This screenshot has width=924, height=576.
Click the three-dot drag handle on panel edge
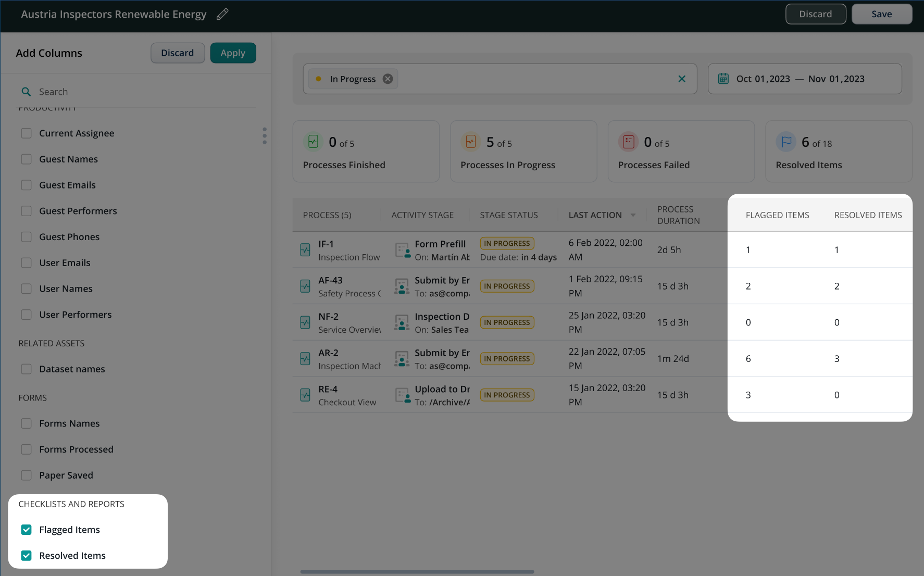click(265, 135)
